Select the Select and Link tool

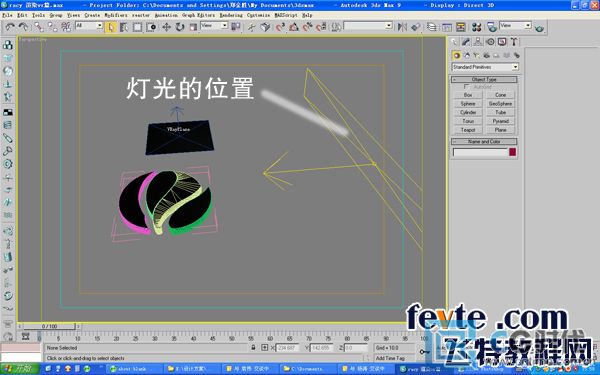point(39,27)
